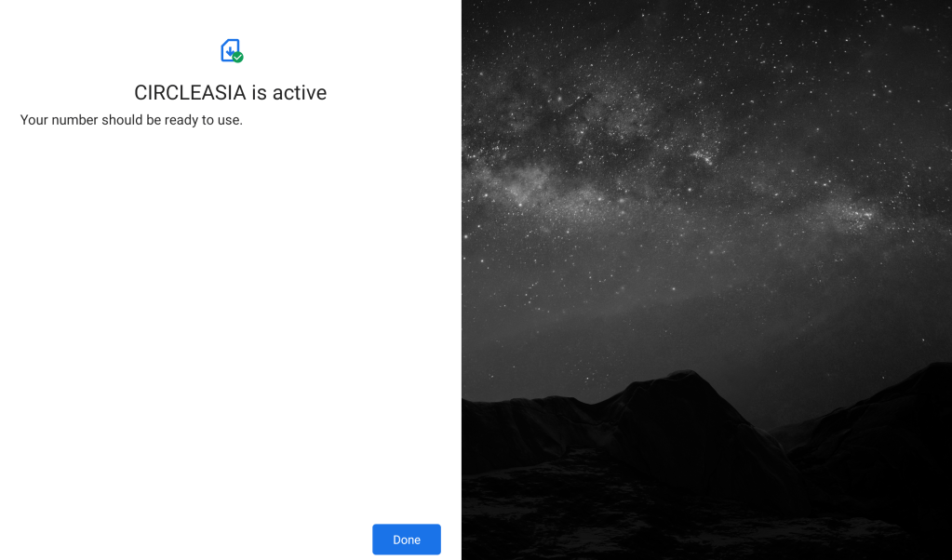
Task: Click the word CIRCLEASIA in the title
Action: (190, 92)
